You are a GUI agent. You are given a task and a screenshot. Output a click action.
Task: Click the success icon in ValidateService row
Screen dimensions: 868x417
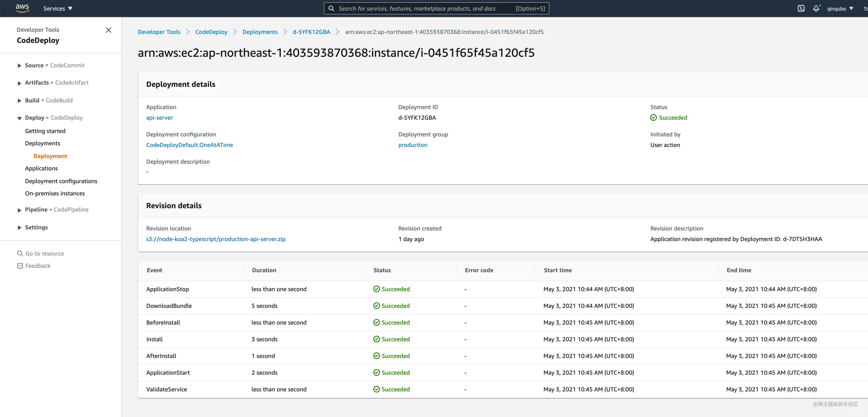(x=376, y=389)
